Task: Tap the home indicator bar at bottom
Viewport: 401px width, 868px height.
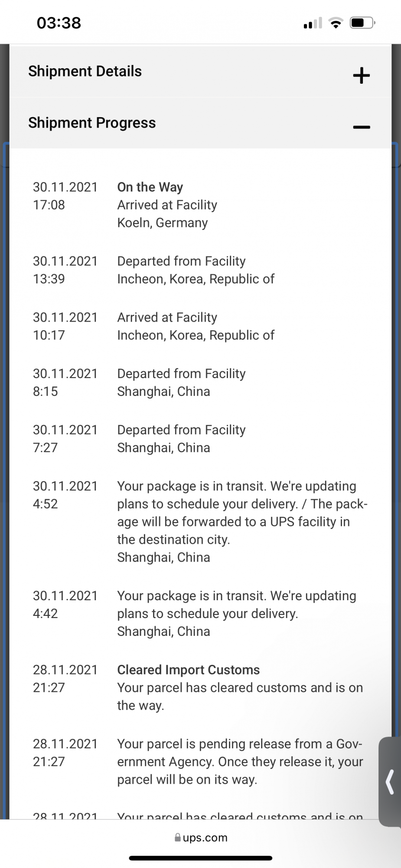Action: pyautogui.click(x=200, y=858)
